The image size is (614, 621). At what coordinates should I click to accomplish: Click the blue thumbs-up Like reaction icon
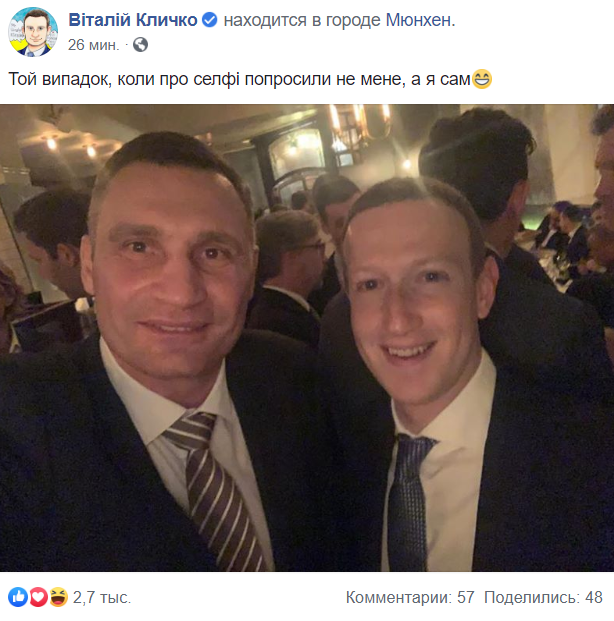pos(18,597)
